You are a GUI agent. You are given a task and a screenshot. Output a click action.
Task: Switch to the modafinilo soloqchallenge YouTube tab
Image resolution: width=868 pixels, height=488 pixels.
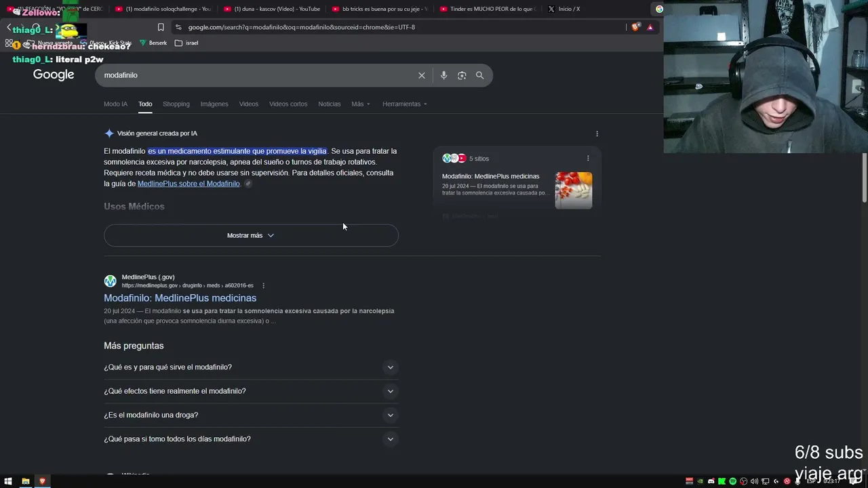pyautogui.click(x=163, y=9)
